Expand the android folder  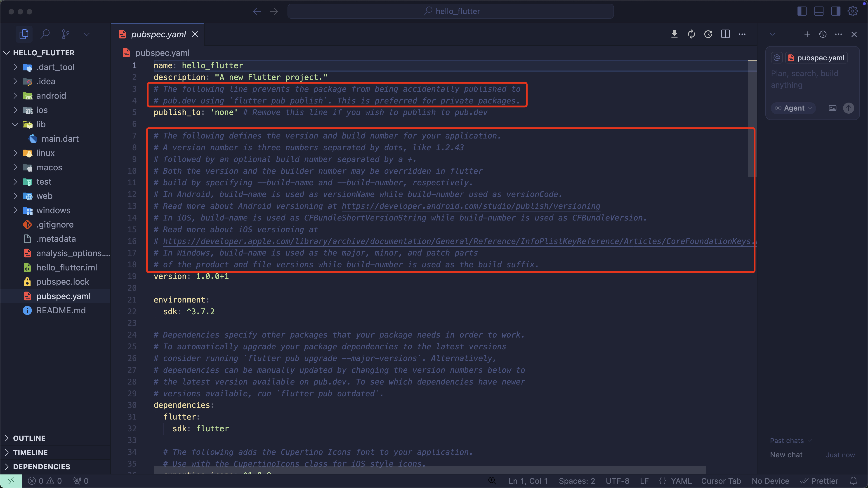click(x=51, y=96)
